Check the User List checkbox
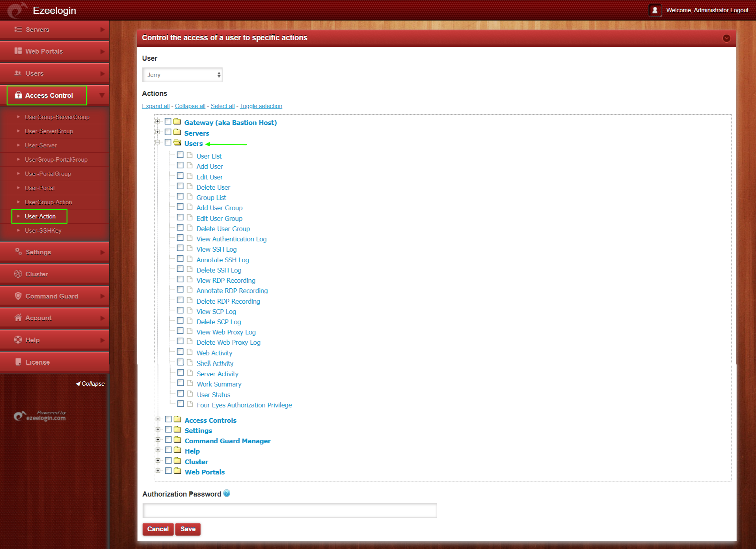The width and height of the screenshot is (756, 549). point(180,155)
